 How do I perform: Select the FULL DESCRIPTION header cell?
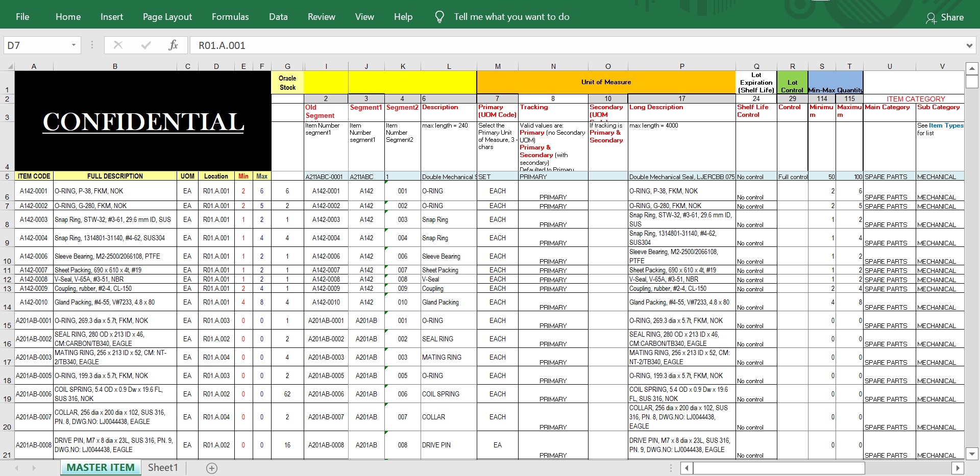(x=115, y=176)
